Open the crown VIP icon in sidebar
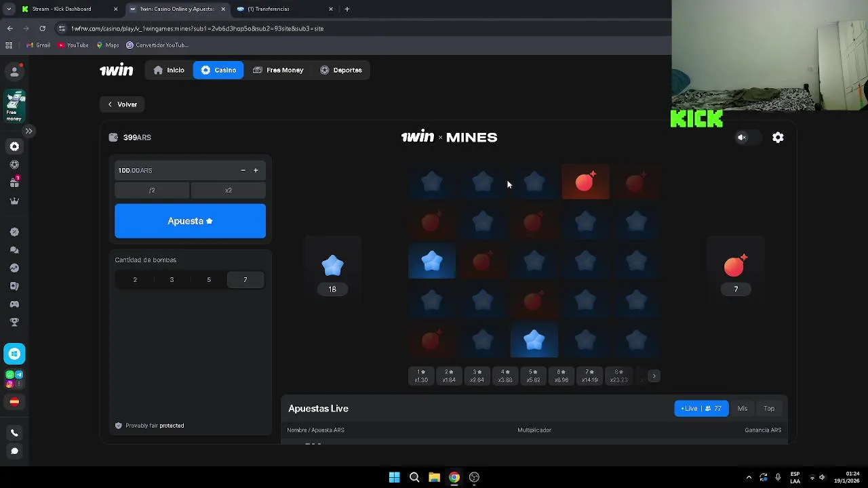The image size is (868, 488). (x=14, y=201)
